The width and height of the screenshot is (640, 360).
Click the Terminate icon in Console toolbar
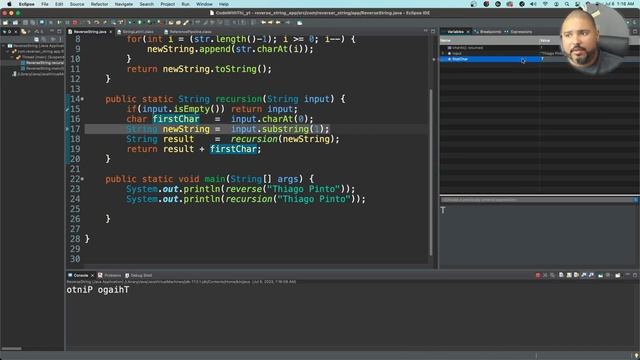538,276
